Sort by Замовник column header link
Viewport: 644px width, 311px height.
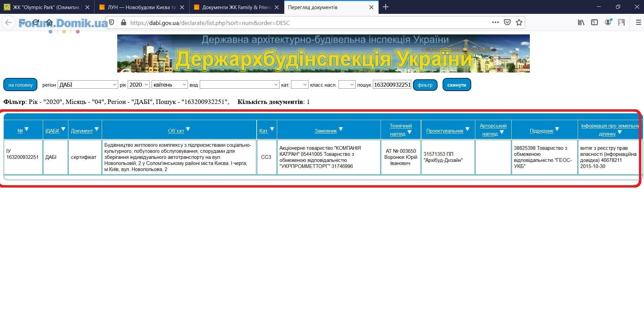[x=326, y=131]
